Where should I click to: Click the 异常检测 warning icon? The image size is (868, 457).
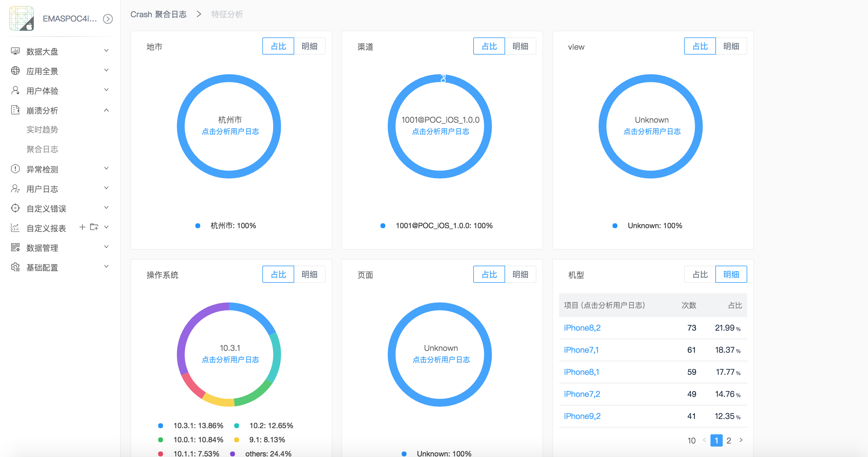15,169
